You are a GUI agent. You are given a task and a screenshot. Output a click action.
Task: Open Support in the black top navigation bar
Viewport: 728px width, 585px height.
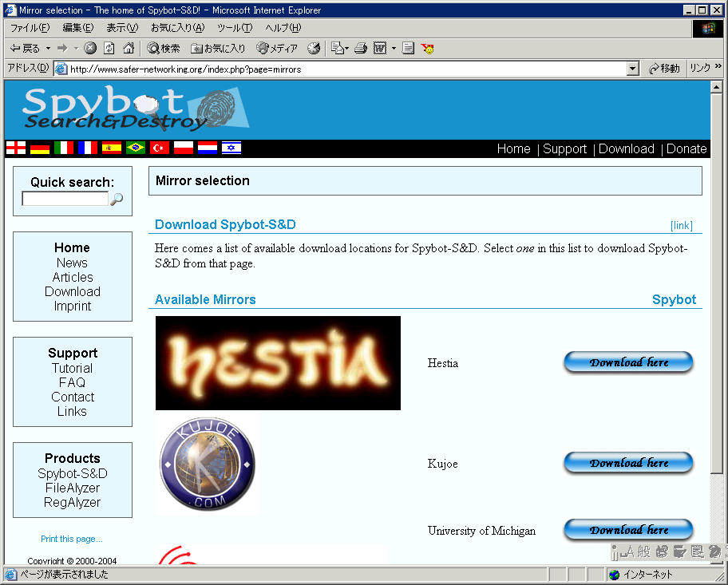564,148
